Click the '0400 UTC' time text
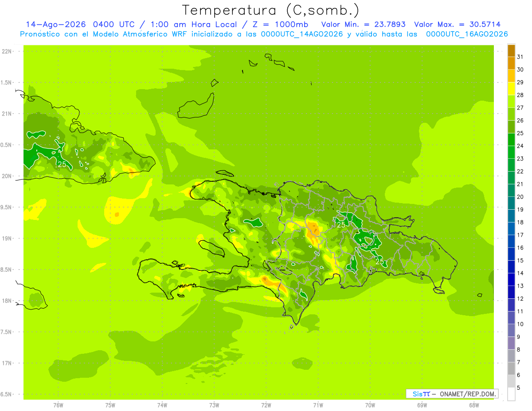Screen dimensions: 532x411 pos(113,24)
